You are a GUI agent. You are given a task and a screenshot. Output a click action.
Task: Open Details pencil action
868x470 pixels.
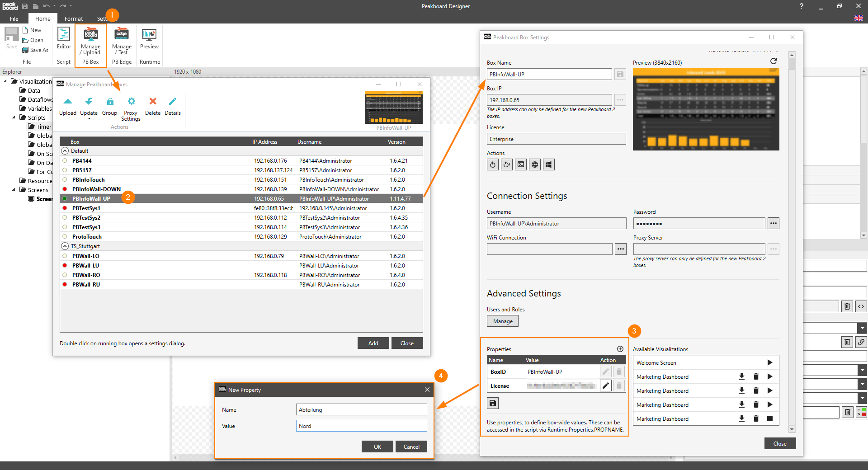(x=173, y=107)
